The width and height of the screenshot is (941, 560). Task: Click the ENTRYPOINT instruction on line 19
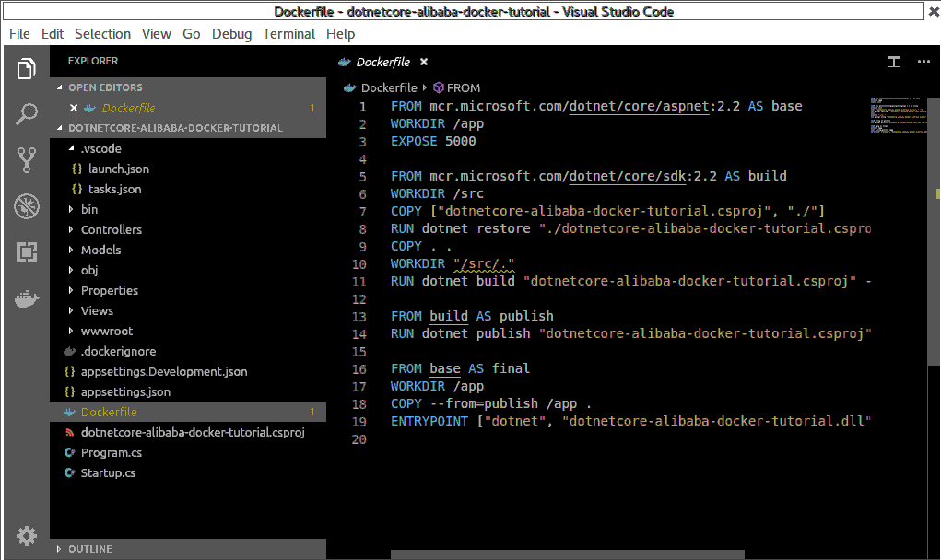429,421
